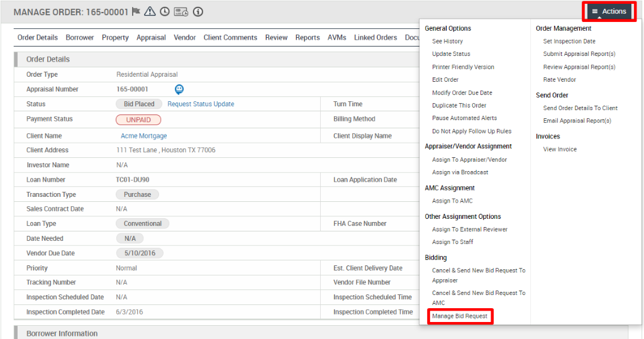This screenshot has height=339, width=644.
Task: Click the N/A Date Needed pill
Action: (130, 238)
